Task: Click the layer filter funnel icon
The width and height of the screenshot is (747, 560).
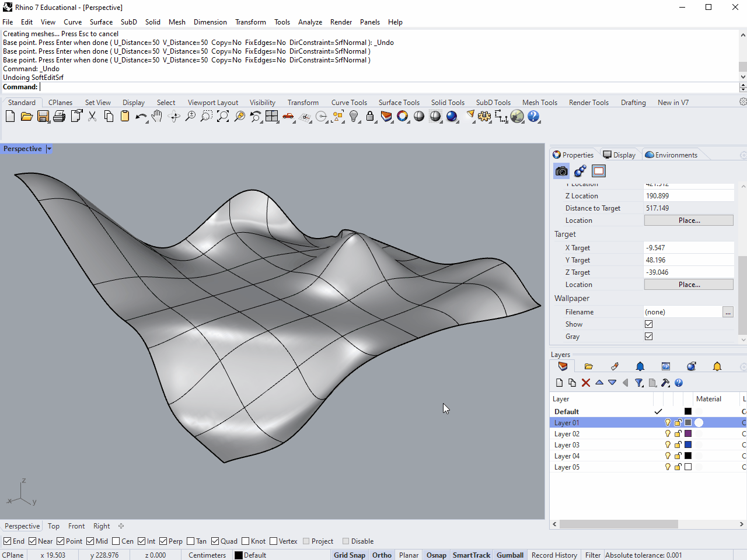Action: [x=639, y=383]
